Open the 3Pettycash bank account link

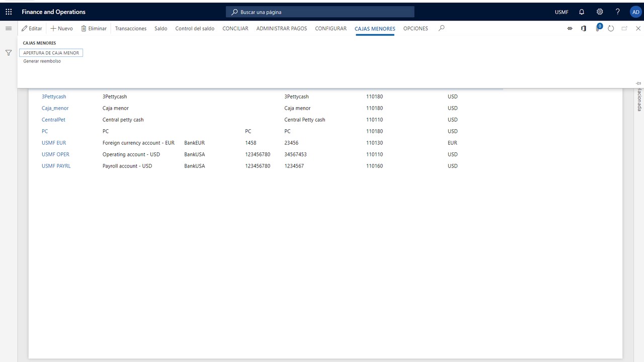click(x=54, y=97)
